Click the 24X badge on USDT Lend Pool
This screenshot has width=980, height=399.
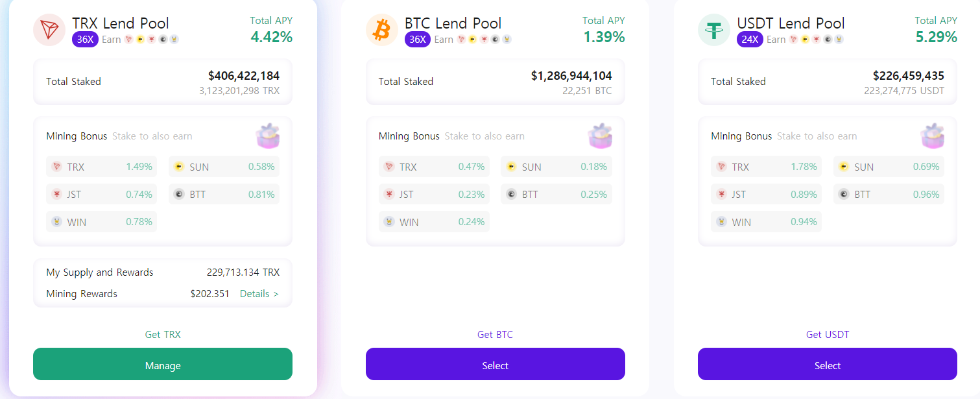[750, 40]
